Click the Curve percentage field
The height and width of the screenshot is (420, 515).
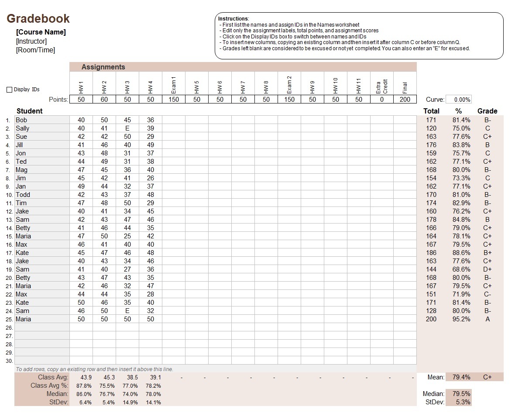click(458, 100)
